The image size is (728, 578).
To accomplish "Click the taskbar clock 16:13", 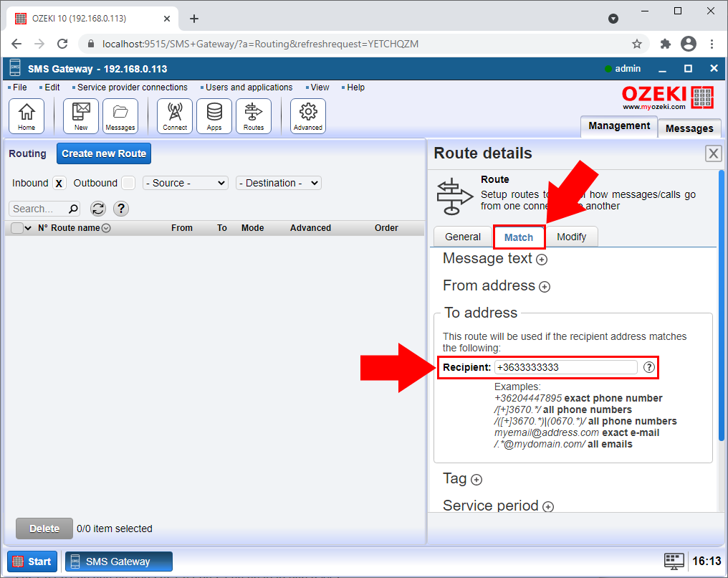I will point(707,562).
